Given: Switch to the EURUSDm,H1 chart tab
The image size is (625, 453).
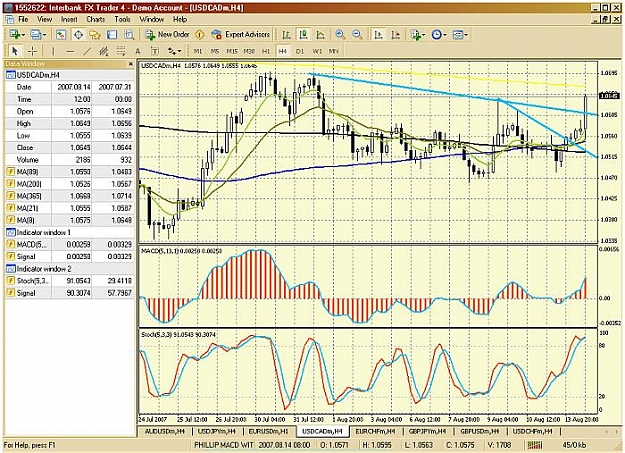Looking at the screenshot, I should coord(268,431).
